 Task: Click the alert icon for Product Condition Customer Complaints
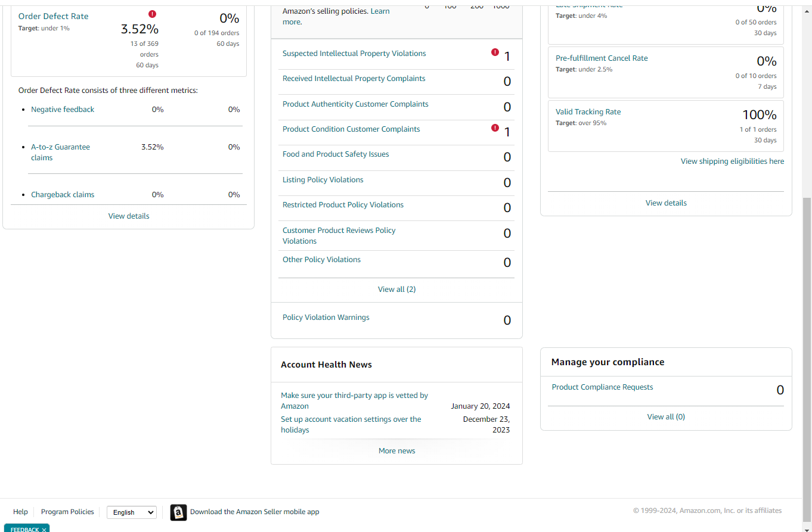495,128
